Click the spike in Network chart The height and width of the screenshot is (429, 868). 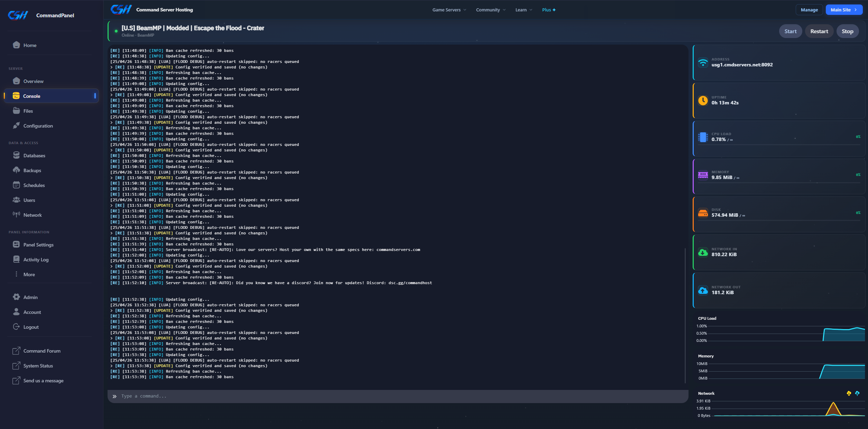(x=833, y=409)
